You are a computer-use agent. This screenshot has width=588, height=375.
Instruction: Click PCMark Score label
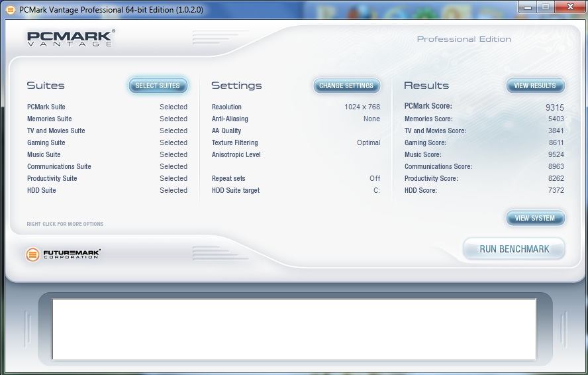[428, 106]
